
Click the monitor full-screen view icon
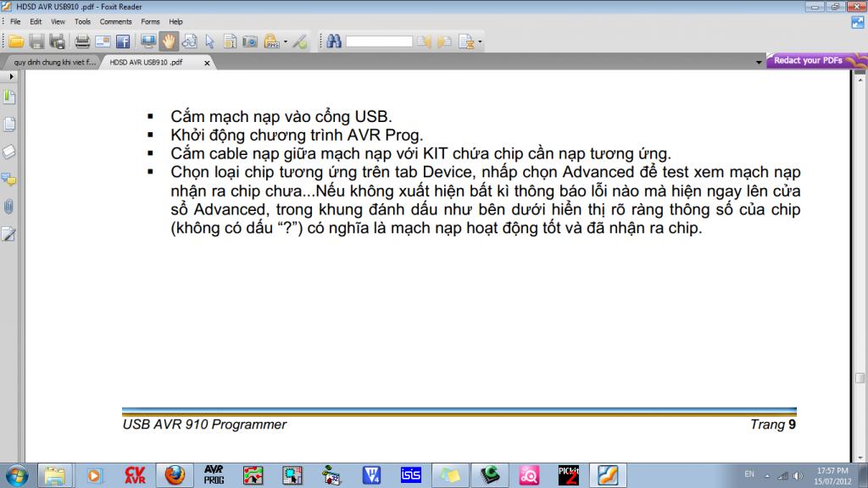click(x=147, y=42)
